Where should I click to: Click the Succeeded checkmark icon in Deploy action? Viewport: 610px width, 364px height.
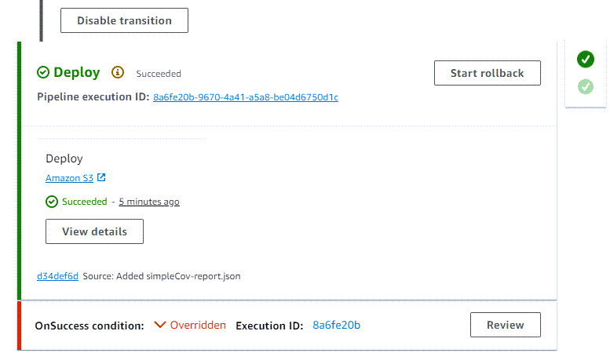(52, 202)
